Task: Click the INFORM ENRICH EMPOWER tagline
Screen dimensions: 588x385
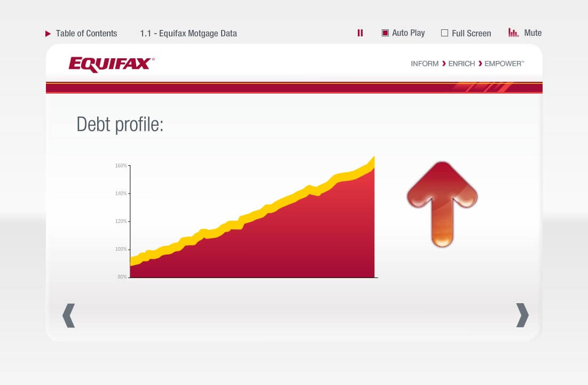Action: (x=467, y=64)
